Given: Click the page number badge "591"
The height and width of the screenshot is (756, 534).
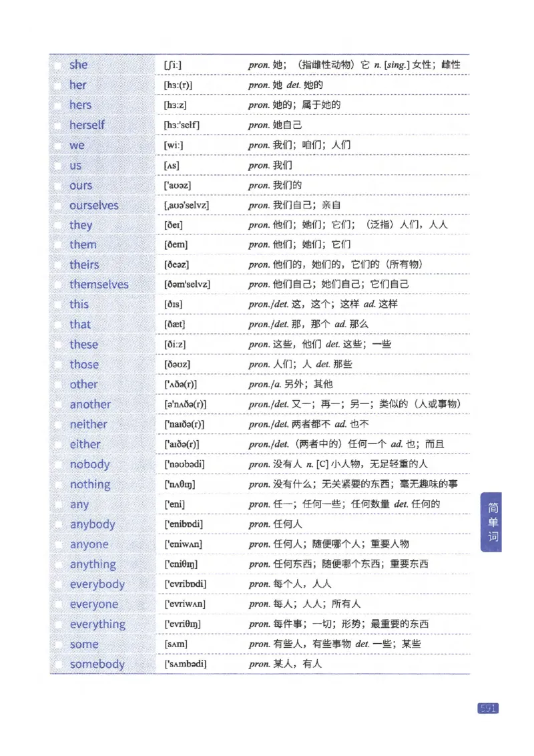Looking at the screenshot, I should coord(487,709).
